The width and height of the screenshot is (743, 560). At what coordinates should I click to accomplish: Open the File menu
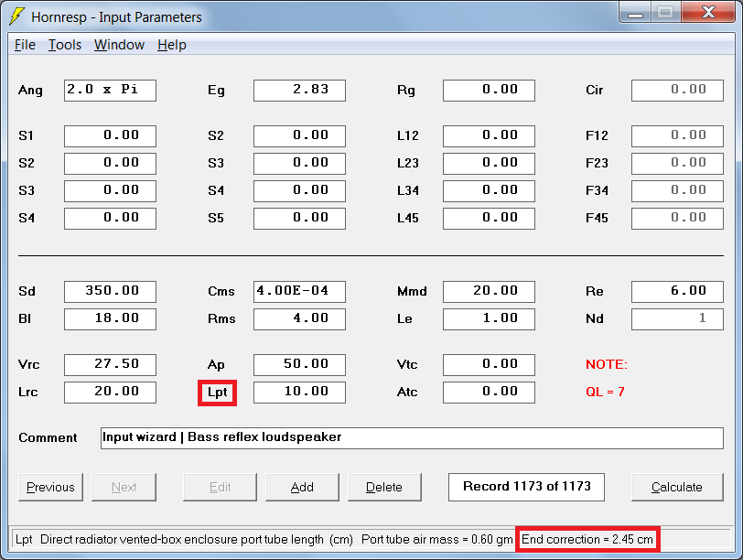(x=25, y=45)
